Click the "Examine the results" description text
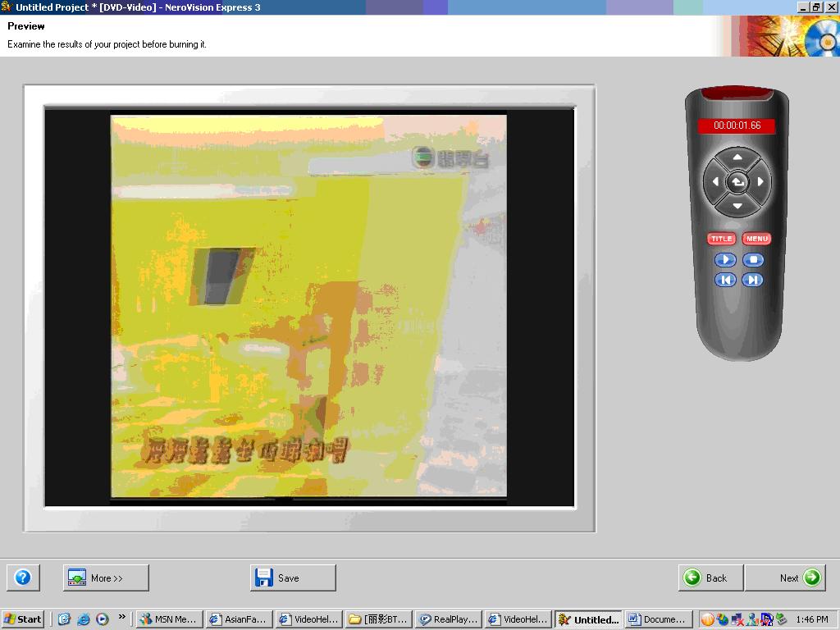 tap(107, 44)
